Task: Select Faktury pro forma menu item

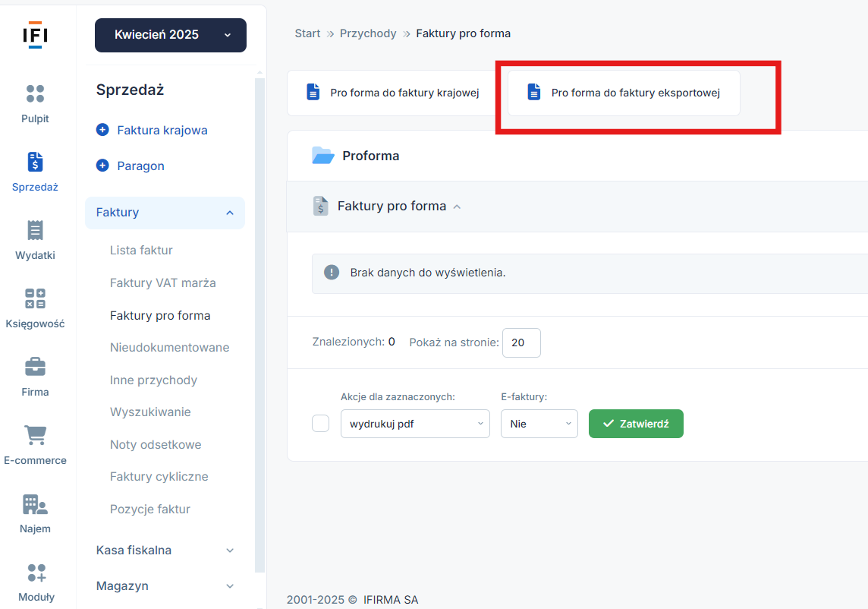Action: pos(160,315)
